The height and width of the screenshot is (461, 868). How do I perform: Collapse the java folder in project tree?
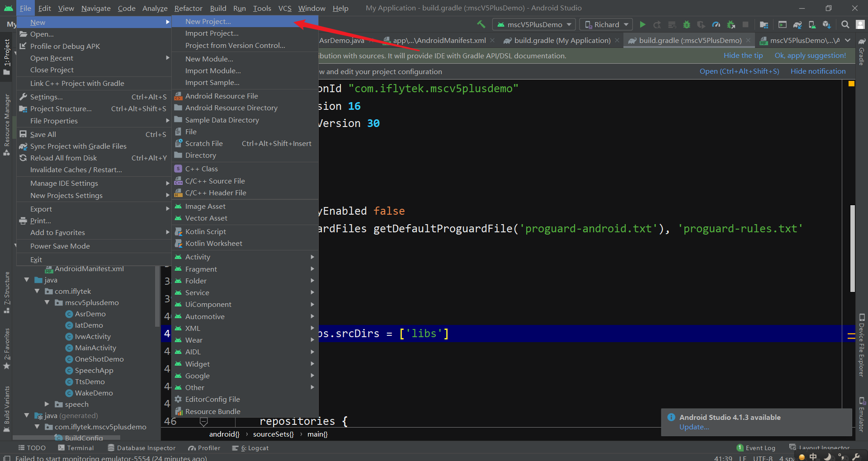click(27, 280)
